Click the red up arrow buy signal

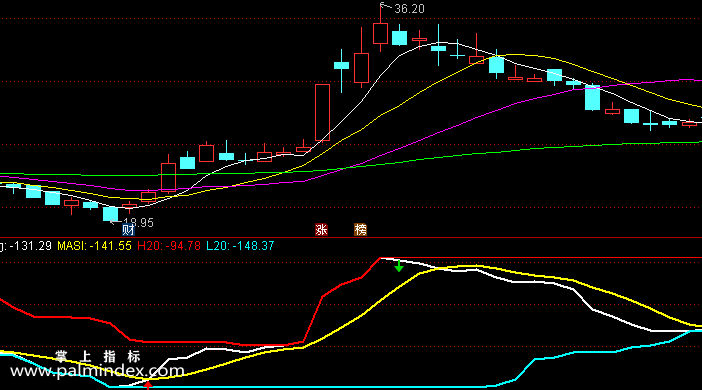(x=148, y=385)
